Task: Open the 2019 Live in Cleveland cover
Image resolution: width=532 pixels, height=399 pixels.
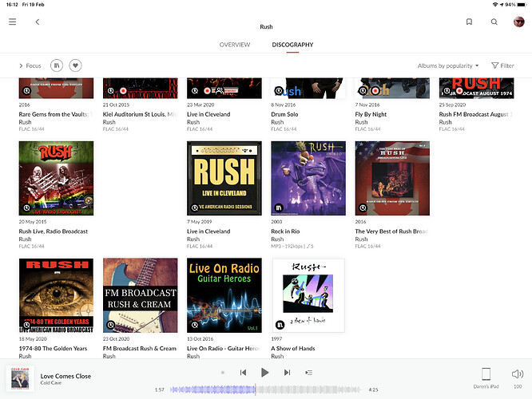Action: [x=224, y=178]
